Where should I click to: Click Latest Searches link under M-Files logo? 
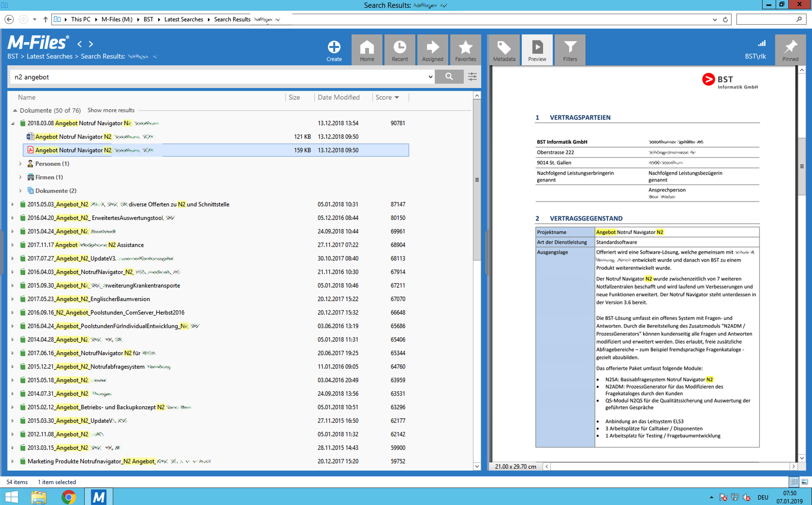pos(50,56)
